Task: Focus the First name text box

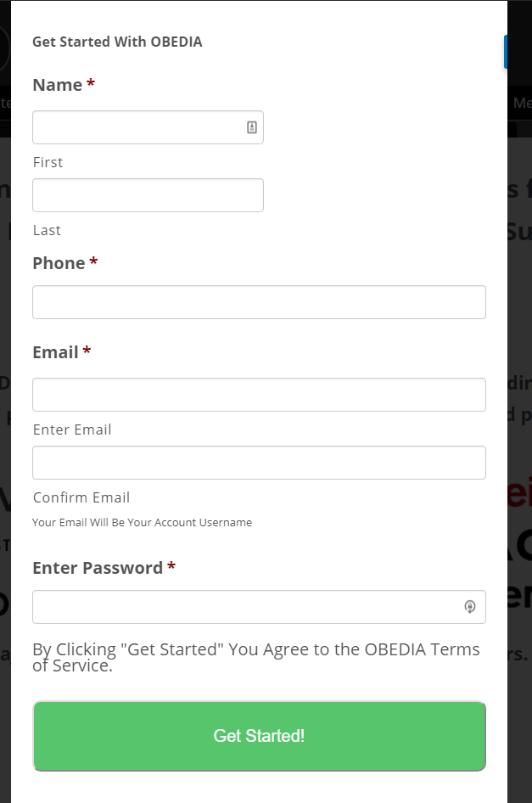Action: click(x=148, y=127)
